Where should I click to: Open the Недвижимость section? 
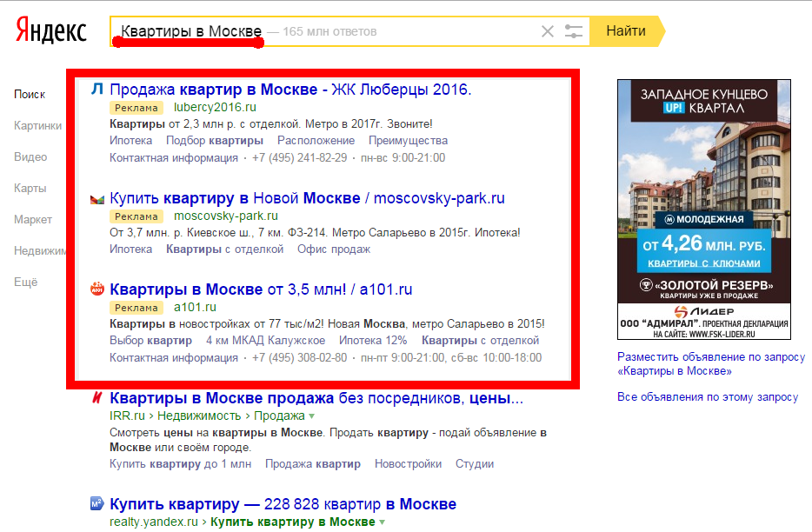[x=40, y=250]
